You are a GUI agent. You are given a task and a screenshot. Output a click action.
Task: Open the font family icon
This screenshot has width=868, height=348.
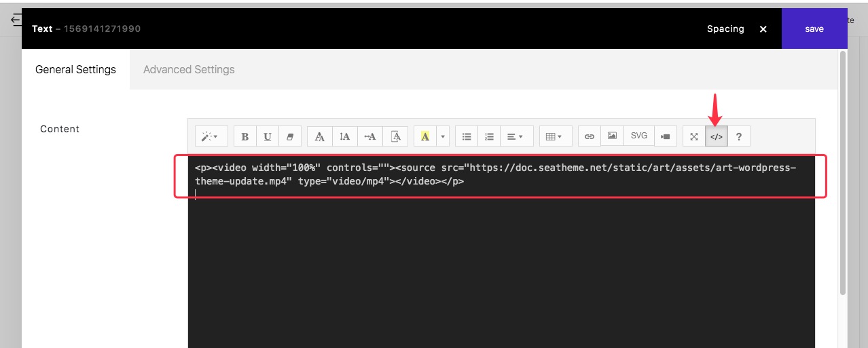tap(320, 136)
